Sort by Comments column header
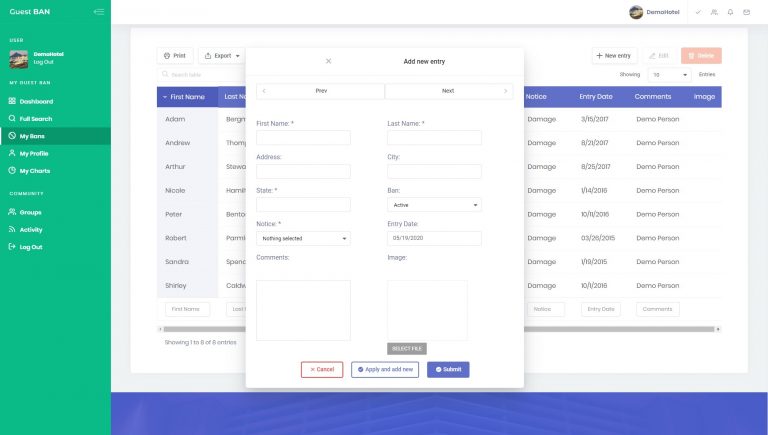The width and height of the screenshot is (768, 435). (653, 97)
